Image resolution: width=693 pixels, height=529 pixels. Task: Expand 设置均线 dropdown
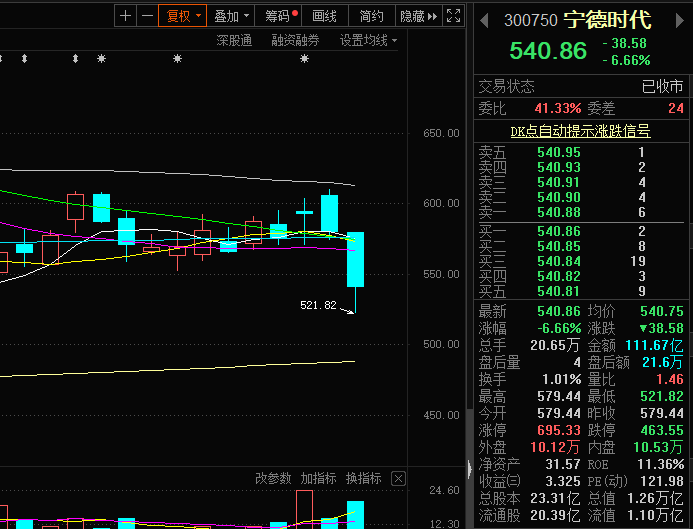coord(368,41)
